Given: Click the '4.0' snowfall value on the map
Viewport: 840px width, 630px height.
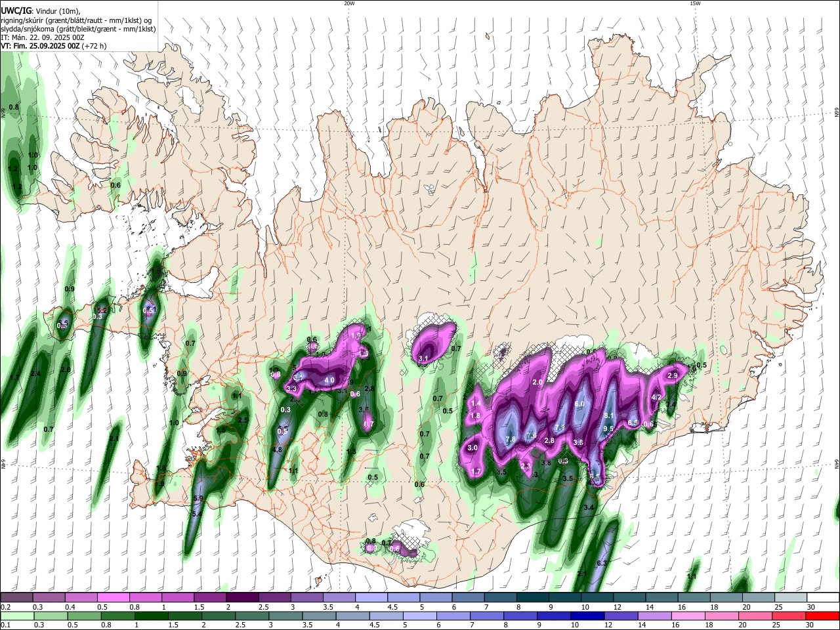Looking at the screenshot, I should [x=329, y=380].
